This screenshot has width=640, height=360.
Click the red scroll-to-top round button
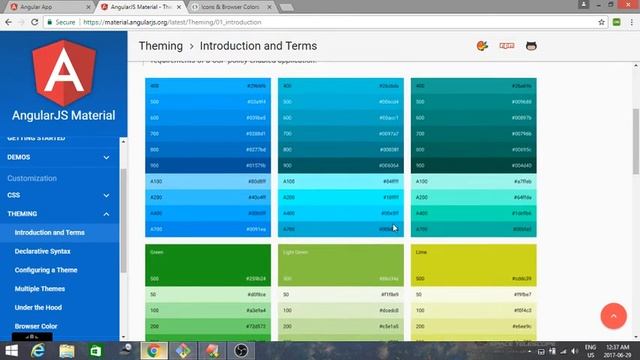(x=613, y=316)
